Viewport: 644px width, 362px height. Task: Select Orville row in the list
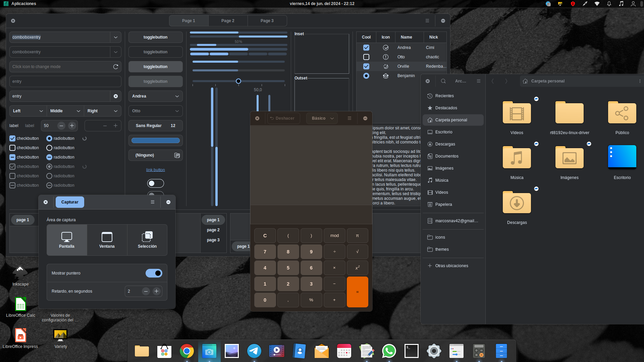[x=401, y=66]
